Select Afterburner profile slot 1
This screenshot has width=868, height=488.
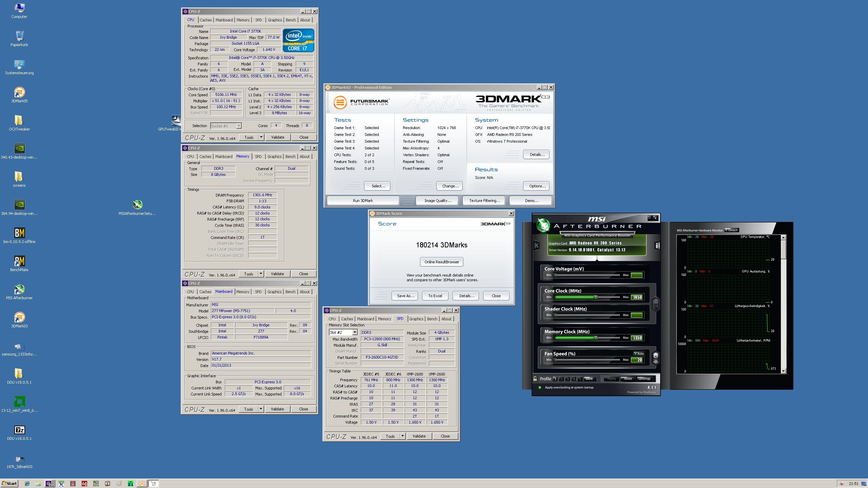click(555, 379)
